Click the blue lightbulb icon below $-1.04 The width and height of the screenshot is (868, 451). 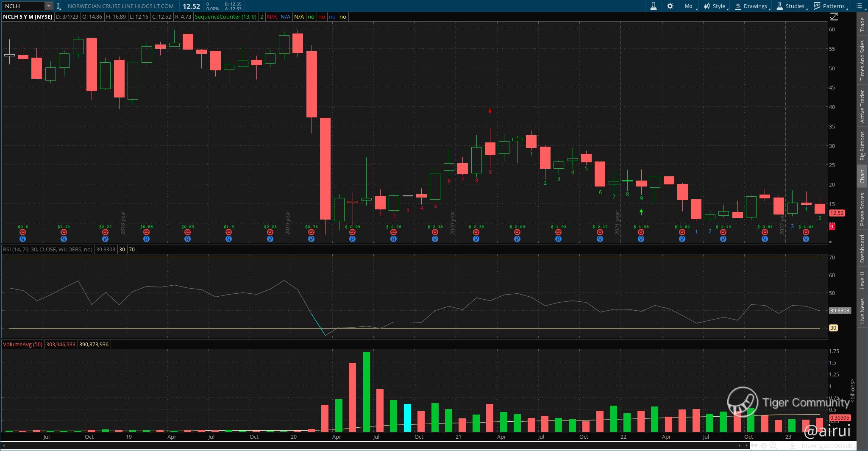[806, 239]
